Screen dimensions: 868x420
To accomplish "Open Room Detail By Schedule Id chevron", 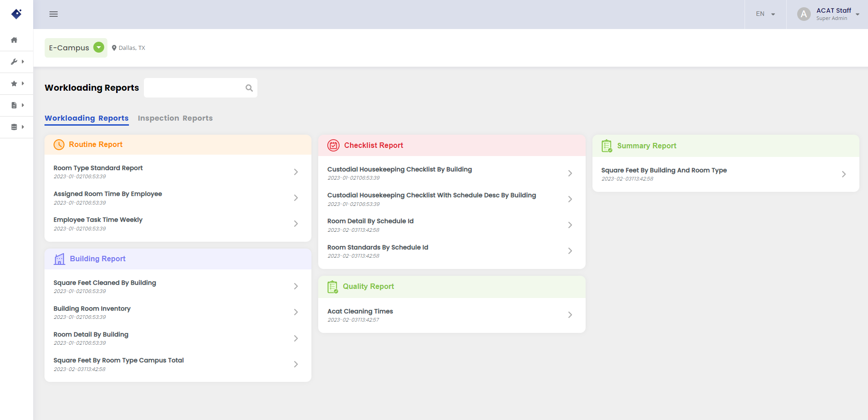I will point(570,225).
